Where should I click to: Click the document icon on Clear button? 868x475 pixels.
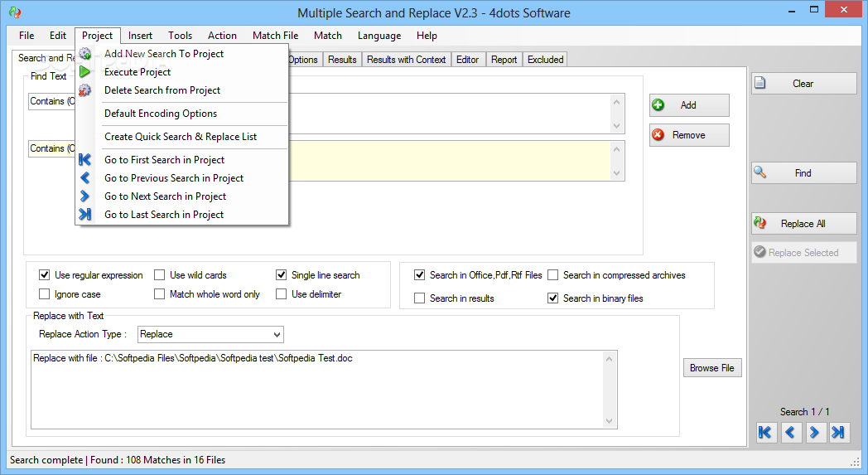[760, 83]
